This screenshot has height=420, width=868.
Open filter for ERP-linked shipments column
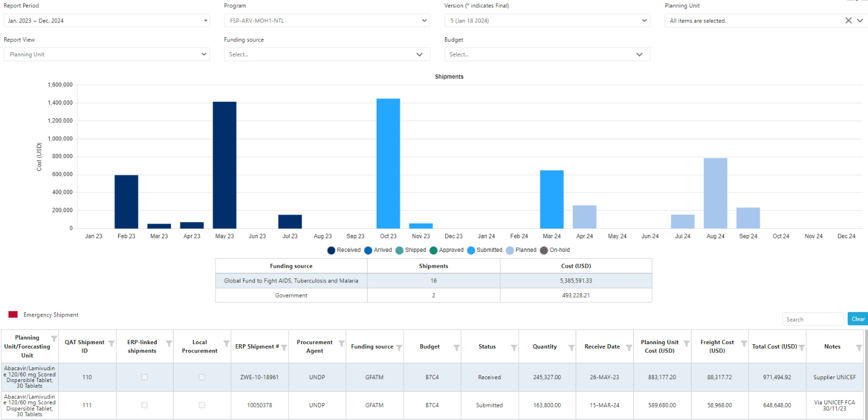coord(169,343)
